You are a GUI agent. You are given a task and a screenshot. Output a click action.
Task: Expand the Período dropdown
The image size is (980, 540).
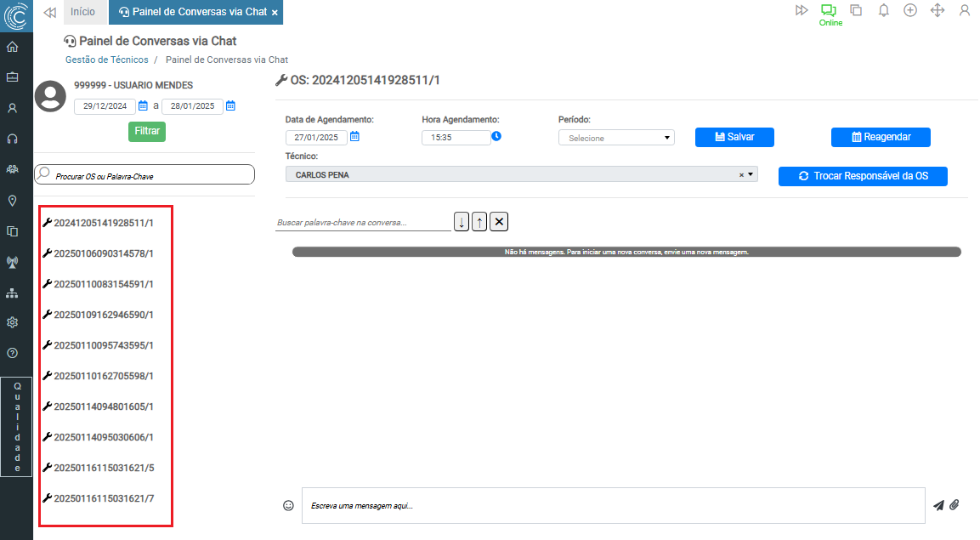pos(615,138)
